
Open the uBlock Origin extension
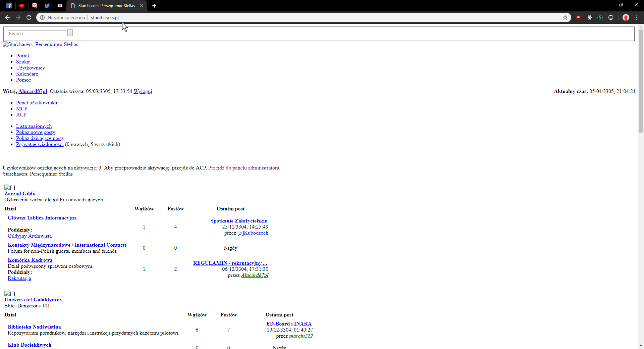coord(579,17)
